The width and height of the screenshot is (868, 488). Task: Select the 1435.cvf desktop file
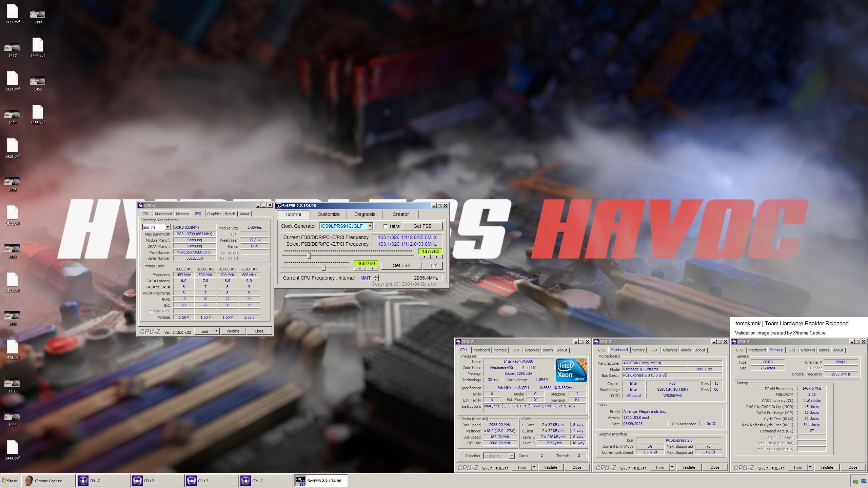pyautogui.click(x=12, y=282)
